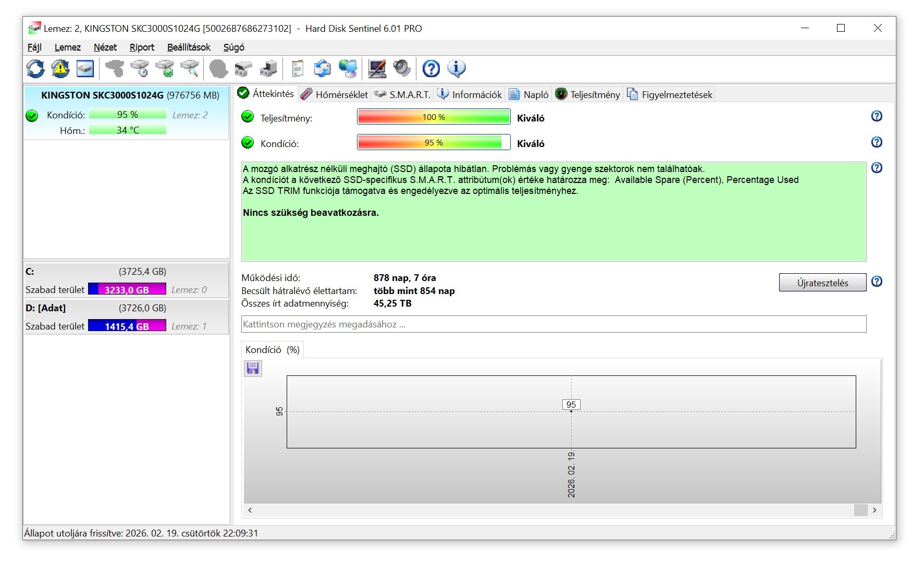Select the C: partition row

126,280
